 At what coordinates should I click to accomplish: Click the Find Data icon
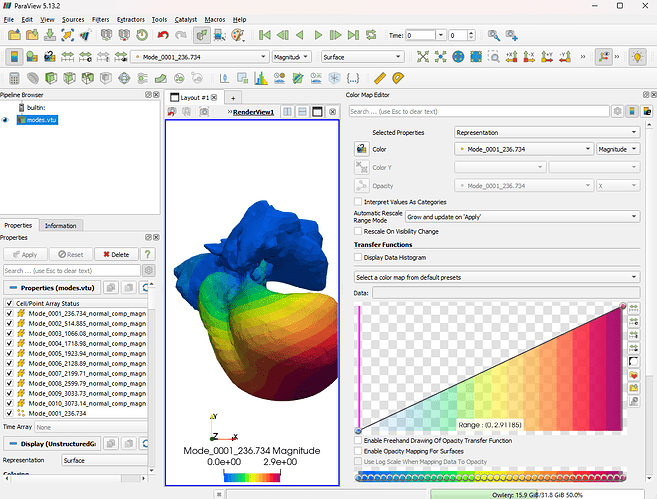coord(494,35)
